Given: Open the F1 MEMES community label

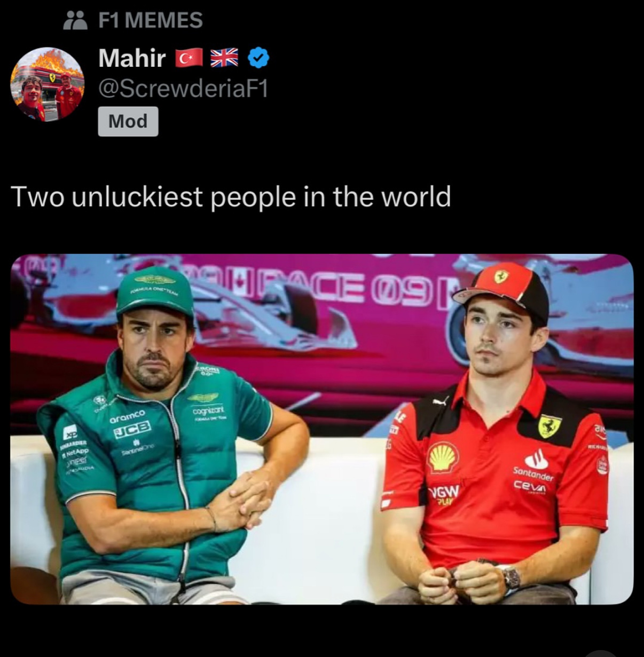Looking at the screenshot, I should point(151,20).
